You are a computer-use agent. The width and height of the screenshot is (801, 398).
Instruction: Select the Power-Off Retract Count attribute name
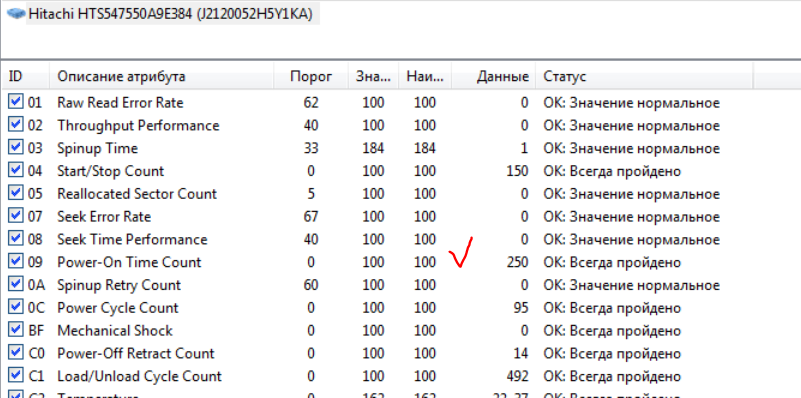pyautogui.click(x=136, y=354)
